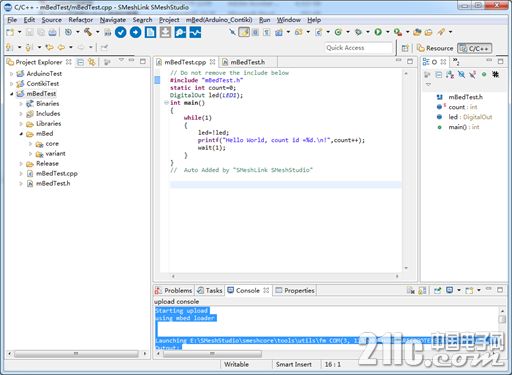Select main() : int in Outline
The width and height of the screenshot is (512, 375).
[x=464, y=127]
